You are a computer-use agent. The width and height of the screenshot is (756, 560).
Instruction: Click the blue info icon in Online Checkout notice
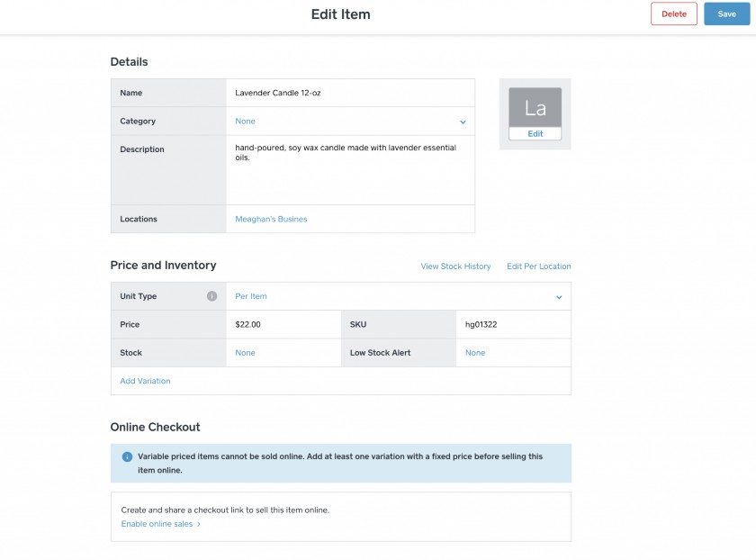tap(127, 456)
